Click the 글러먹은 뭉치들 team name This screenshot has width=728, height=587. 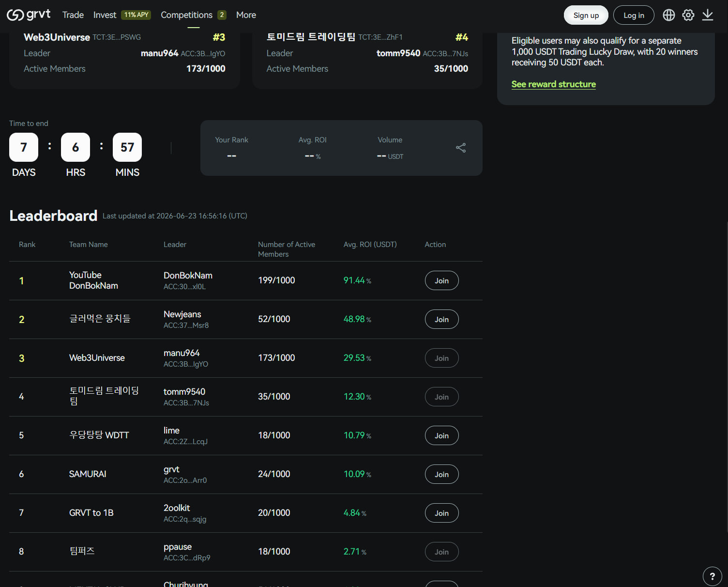point(100,319)
